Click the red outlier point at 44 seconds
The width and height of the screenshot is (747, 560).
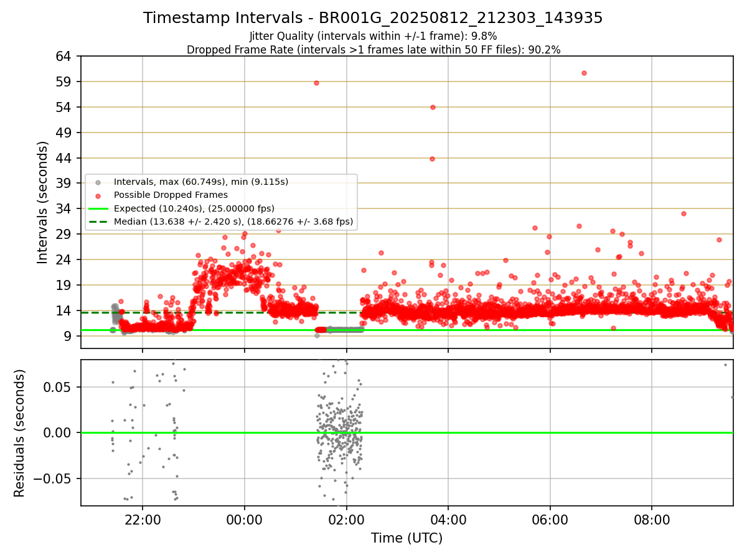point(432,159)
